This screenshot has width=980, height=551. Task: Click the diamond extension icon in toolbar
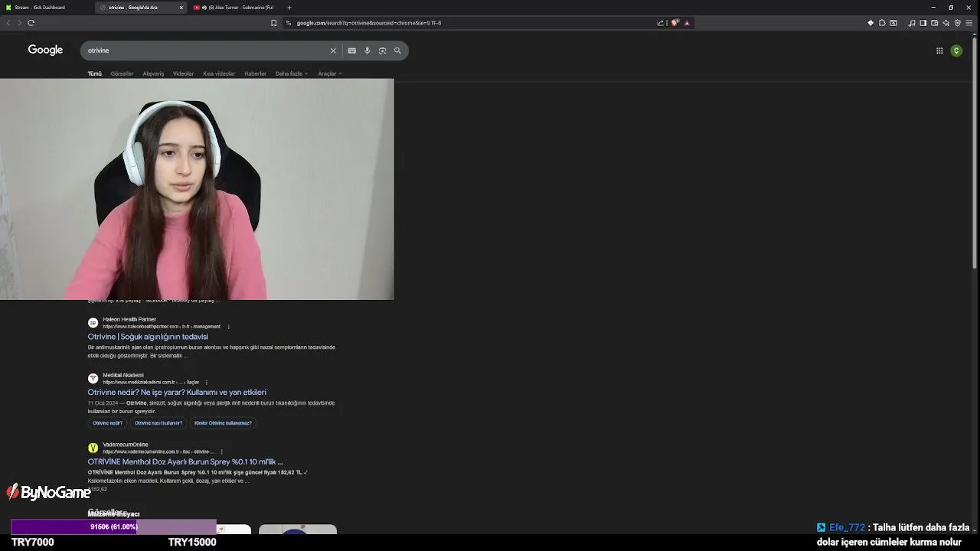871,23
